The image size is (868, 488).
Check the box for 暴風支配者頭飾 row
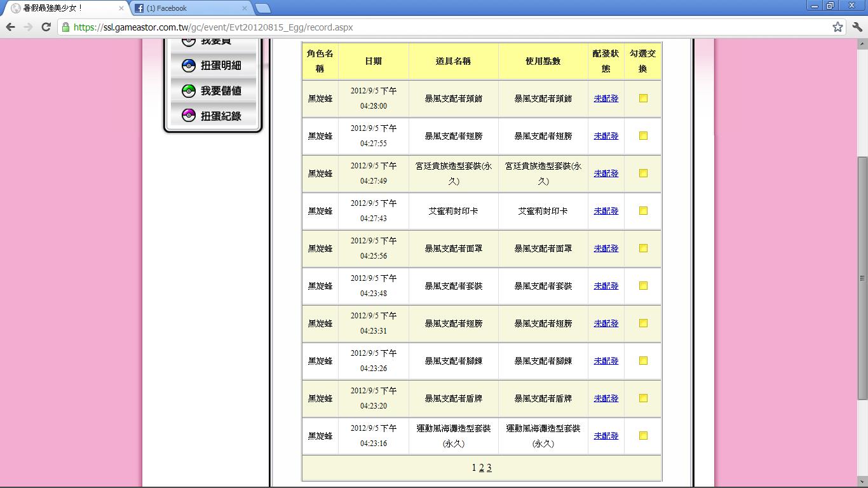click(643, 98)
